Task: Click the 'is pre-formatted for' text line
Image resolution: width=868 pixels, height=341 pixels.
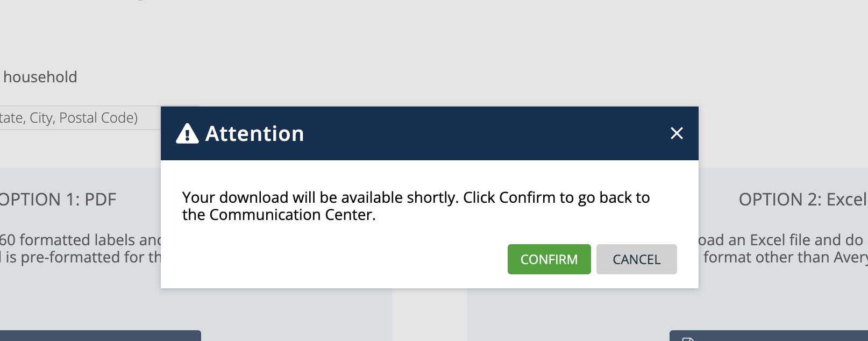Action: pos(81,257)
